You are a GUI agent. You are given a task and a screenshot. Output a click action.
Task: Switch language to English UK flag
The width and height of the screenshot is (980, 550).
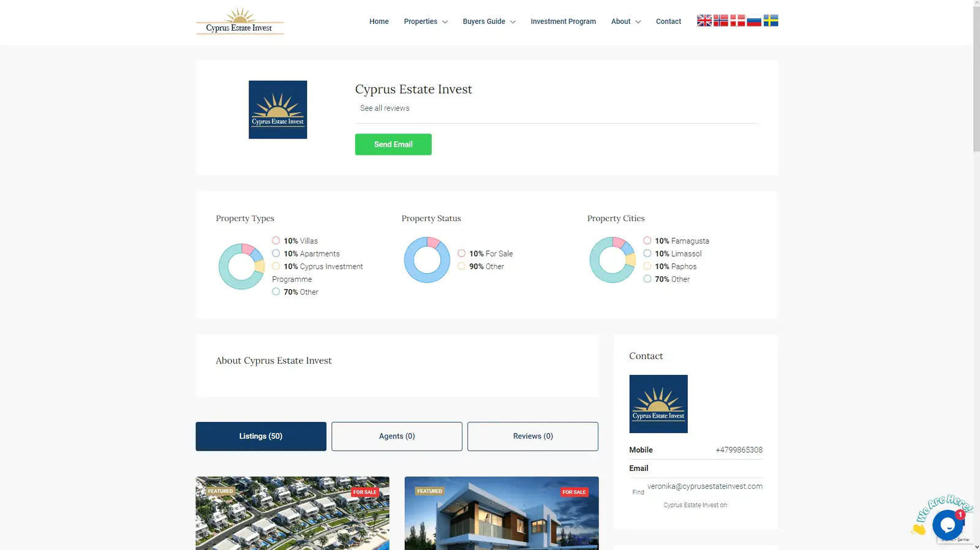[x=704, y=21]
